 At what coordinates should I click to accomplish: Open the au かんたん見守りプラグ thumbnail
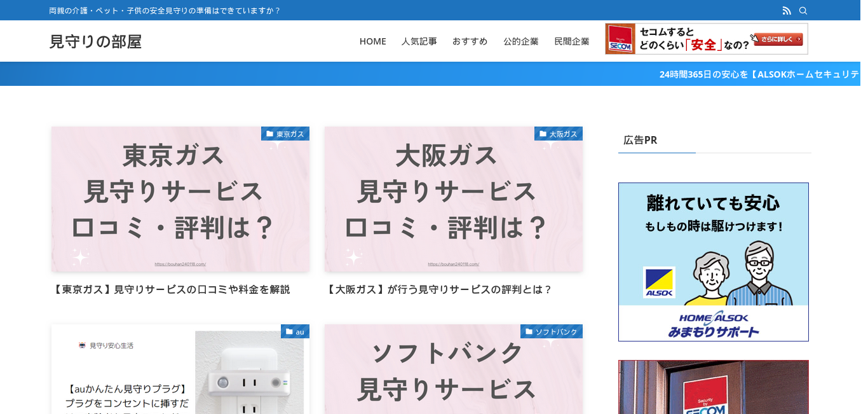(x=180, y=369)
